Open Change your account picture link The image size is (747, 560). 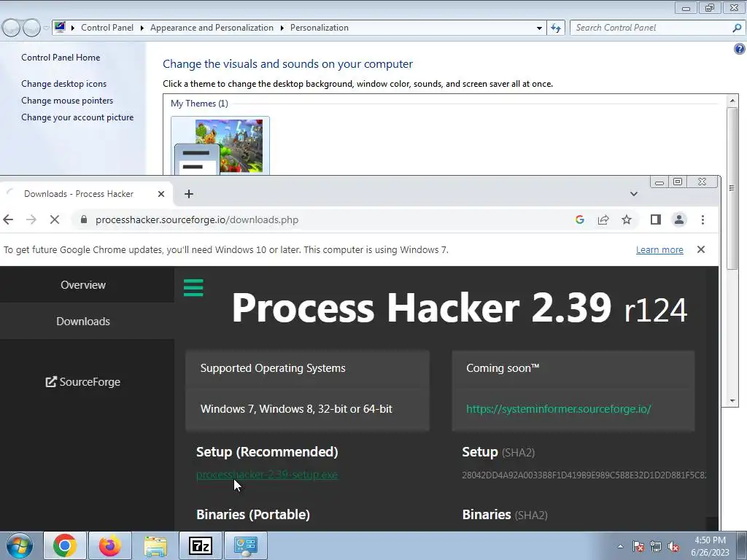click(x=77, y=117)
